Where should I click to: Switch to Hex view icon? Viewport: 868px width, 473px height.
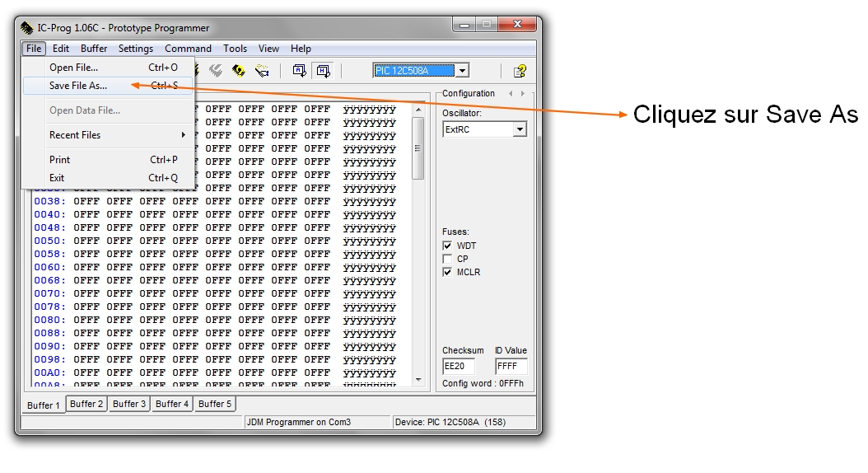coord(323,70)
